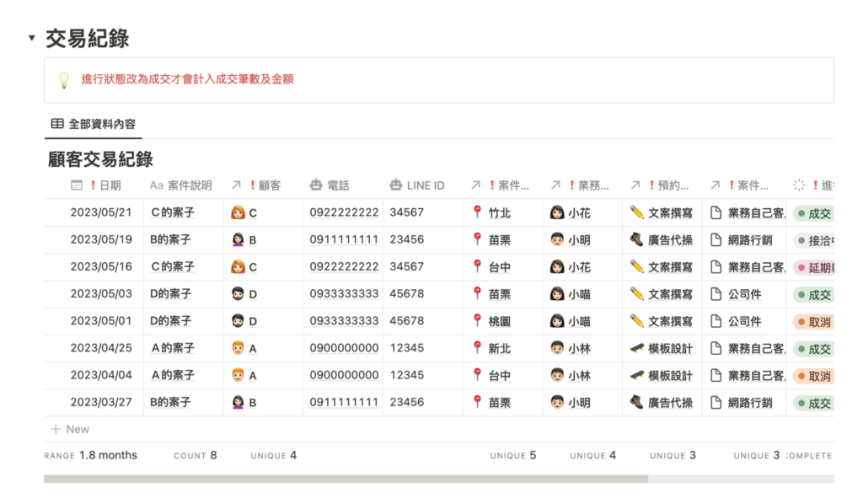The image size is (863, 504).
Task: Click the robot icon beside LINE ID header
Action: point(396,185)
